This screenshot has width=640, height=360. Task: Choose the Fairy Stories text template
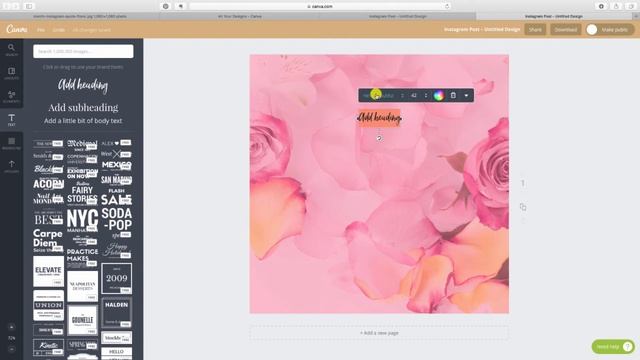tap(82, 193)
